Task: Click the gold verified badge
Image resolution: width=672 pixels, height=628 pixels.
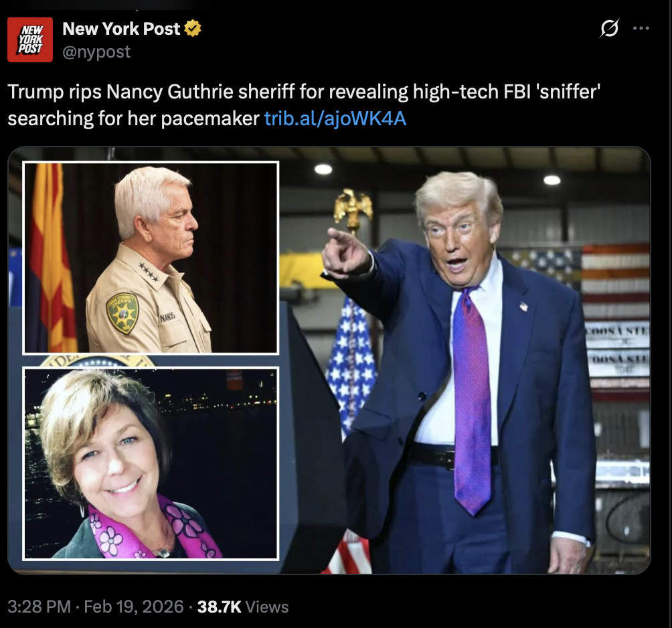Action: point(192,28)
